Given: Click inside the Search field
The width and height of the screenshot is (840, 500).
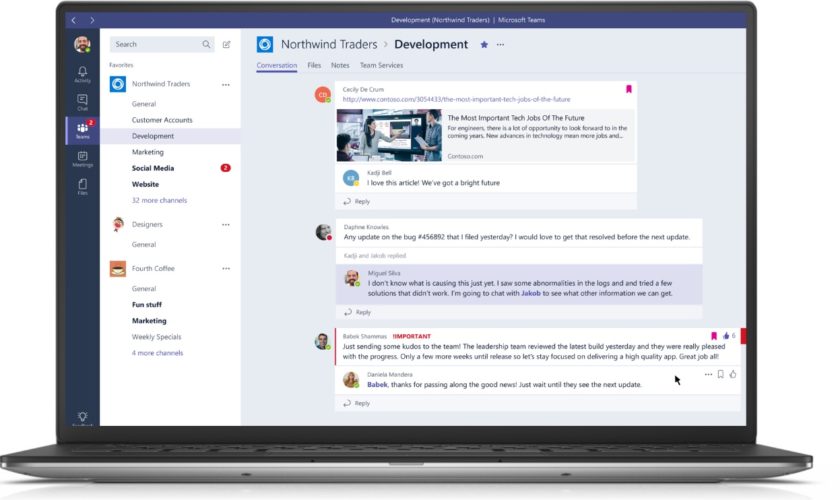Looking at the screenshot, I should point(162,44).
